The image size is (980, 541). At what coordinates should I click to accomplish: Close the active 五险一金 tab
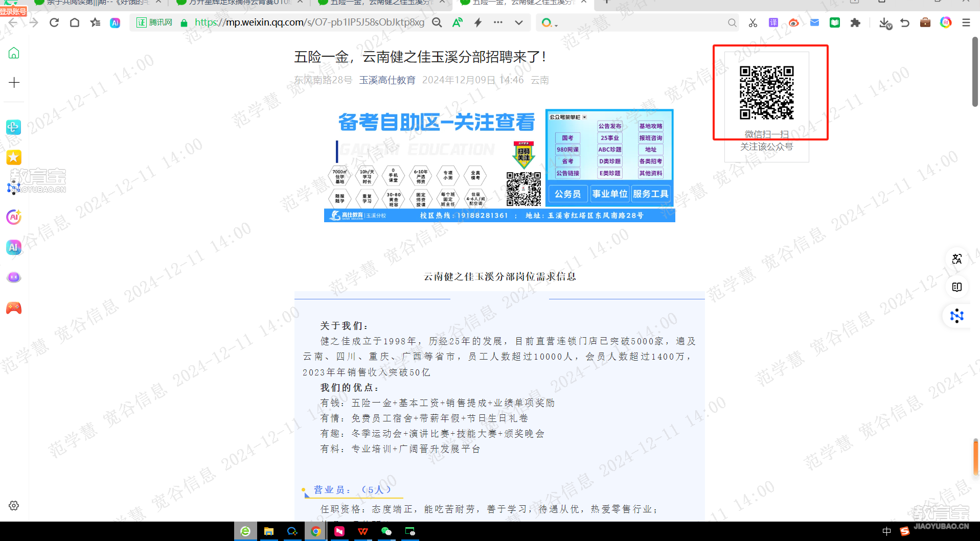584,2
